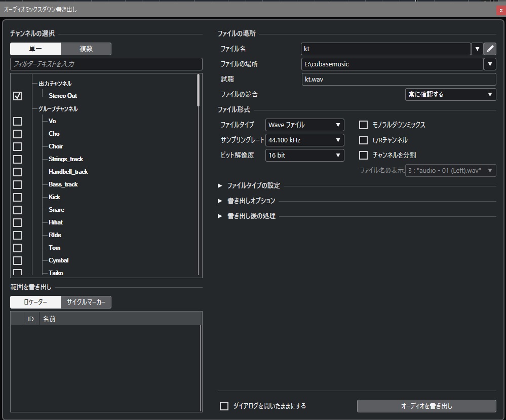The width and height of the screenshot is (506, 420).
Task: Open the ファイルの競合 dropdown
Action: (450, 94)
